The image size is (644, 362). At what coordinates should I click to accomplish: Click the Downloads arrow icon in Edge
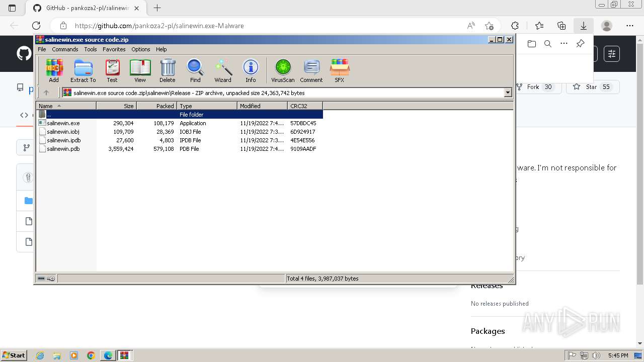pos(583,26)
